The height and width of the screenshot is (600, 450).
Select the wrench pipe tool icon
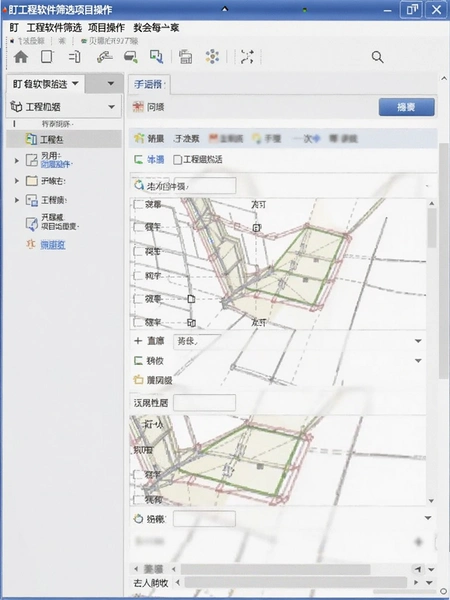[104, 57]
